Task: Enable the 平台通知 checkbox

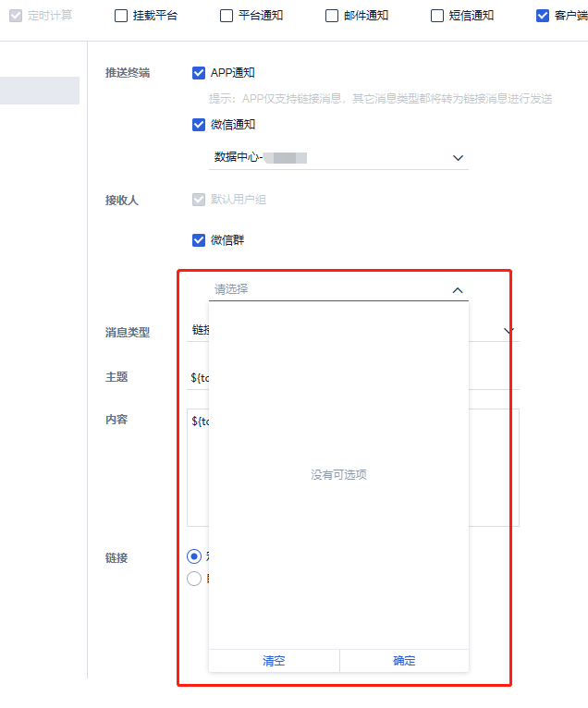Action: (227, 16)
